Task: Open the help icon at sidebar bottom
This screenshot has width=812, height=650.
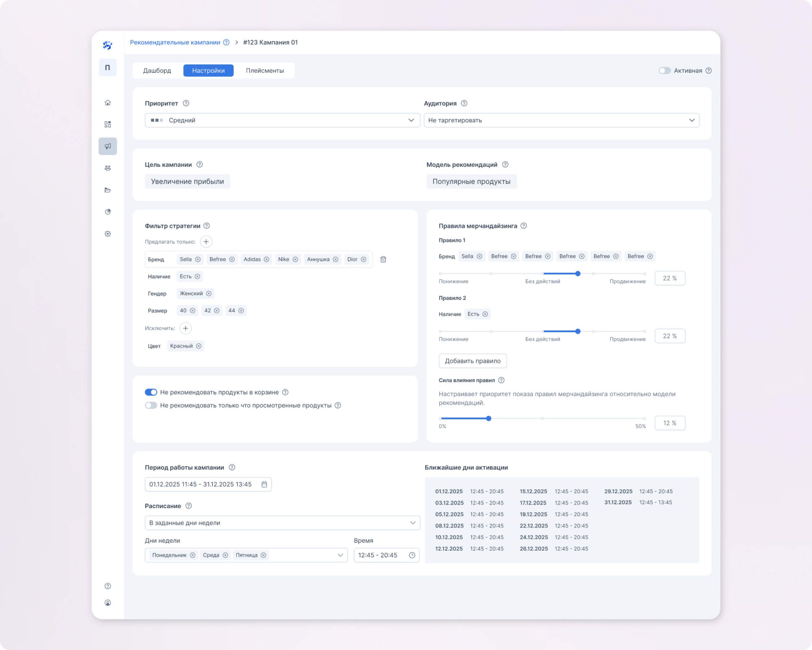Action: coord(108,586)
